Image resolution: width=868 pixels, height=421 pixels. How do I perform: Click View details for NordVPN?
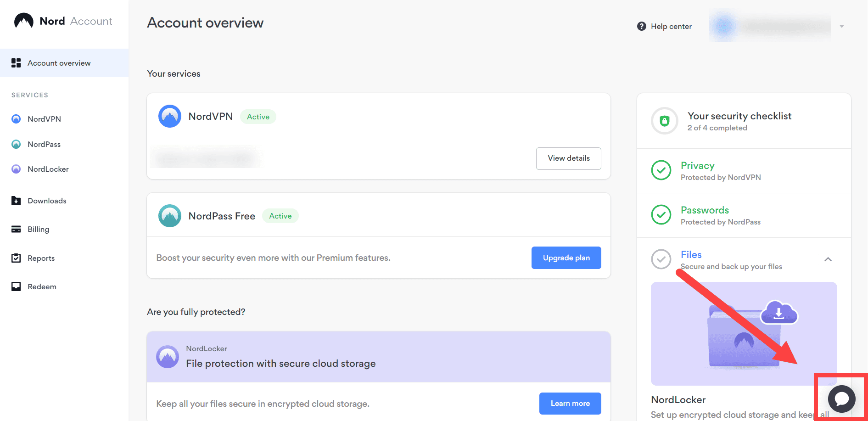pos(569,158)
